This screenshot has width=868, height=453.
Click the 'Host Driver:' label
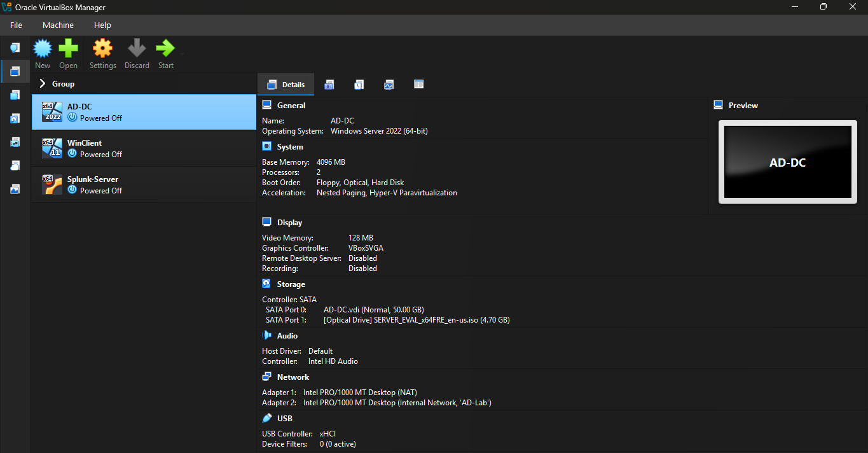pos(282,351)
